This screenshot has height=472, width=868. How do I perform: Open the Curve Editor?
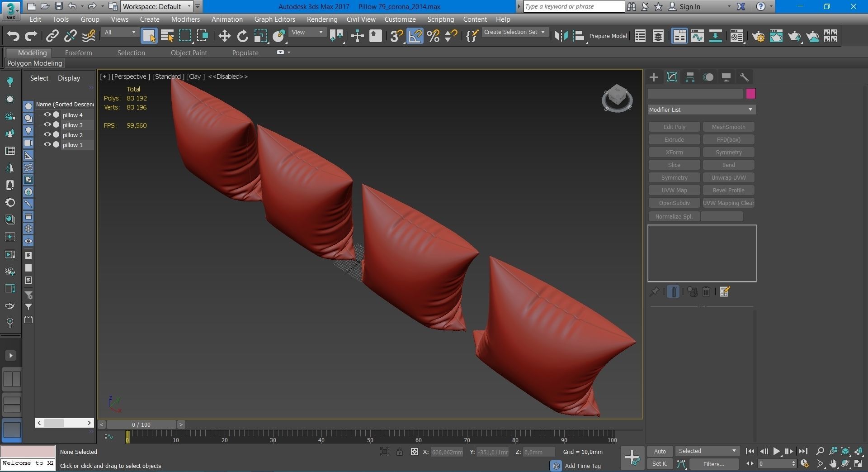pyautogui.click(x=697, y=36)
